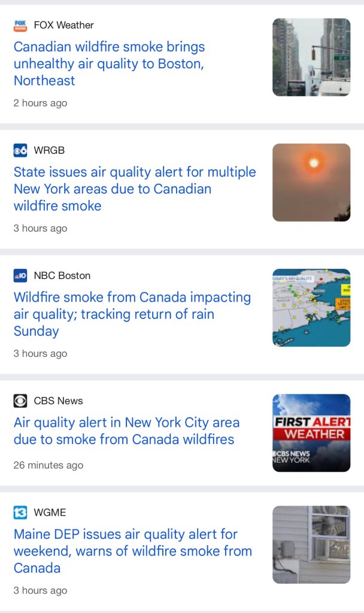364x613 pixels.
Task: Select the CBS News source label
Action: 58,400
